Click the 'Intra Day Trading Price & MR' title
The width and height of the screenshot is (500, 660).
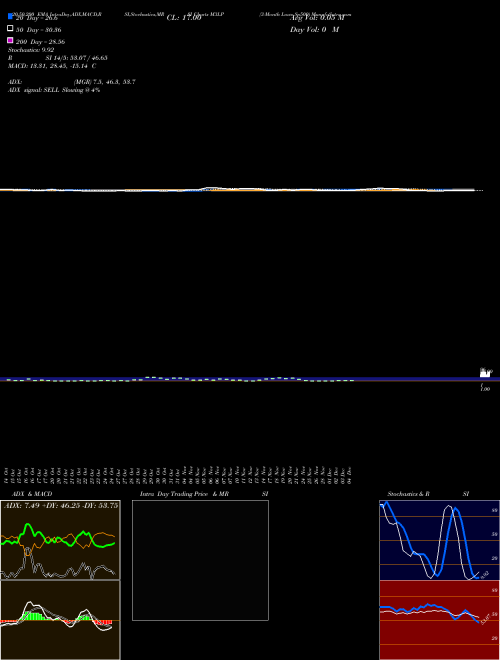click(184, 494)
